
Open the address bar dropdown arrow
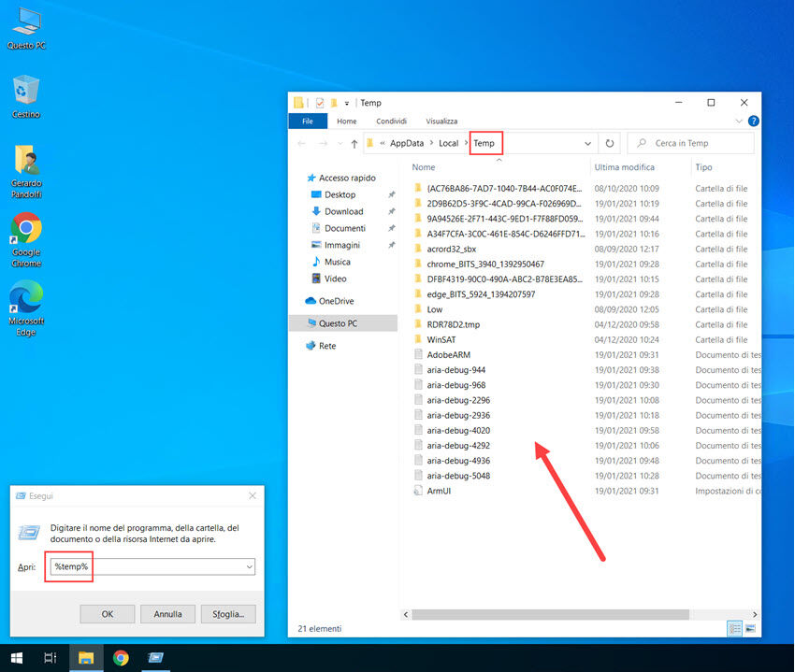(x=587, y=142)
